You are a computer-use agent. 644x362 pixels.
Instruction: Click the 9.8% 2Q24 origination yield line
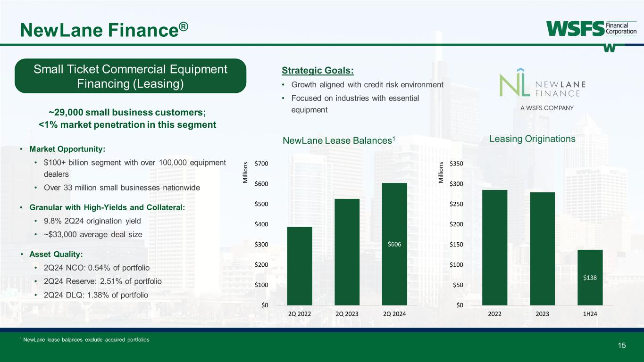92,221
